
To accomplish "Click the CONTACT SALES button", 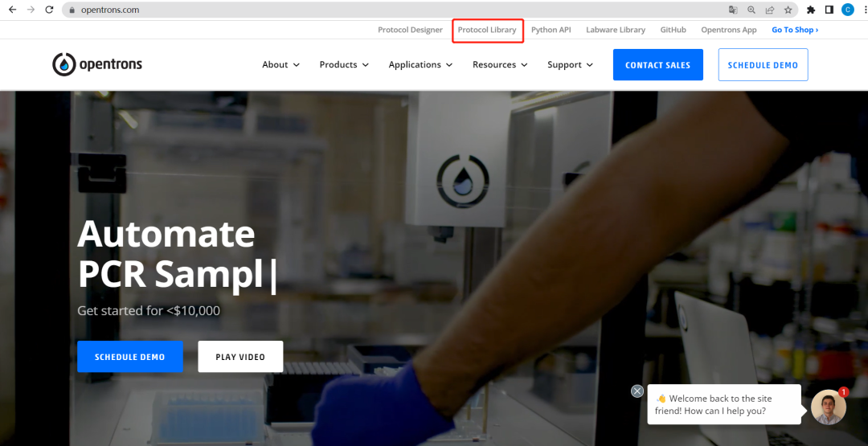I will 657,65.
